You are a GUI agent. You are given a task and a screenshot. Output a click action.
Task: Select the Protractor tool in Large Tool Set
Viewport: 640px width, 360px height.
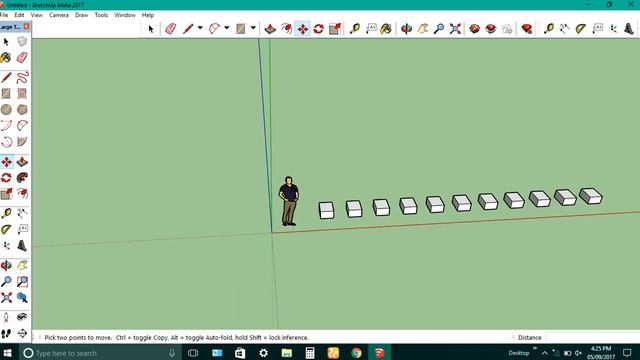[6, 229]
